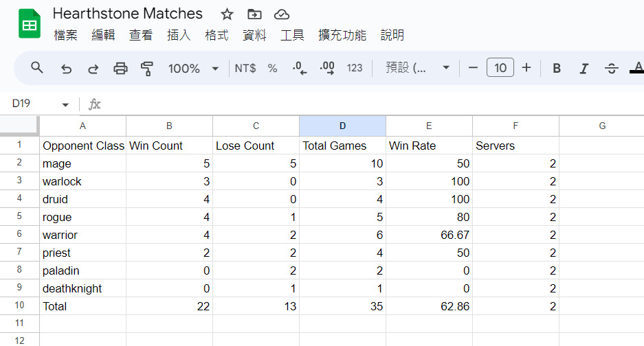Select the 66.67 win rate cell
This screenshot has height=346, width=644.
429,235
